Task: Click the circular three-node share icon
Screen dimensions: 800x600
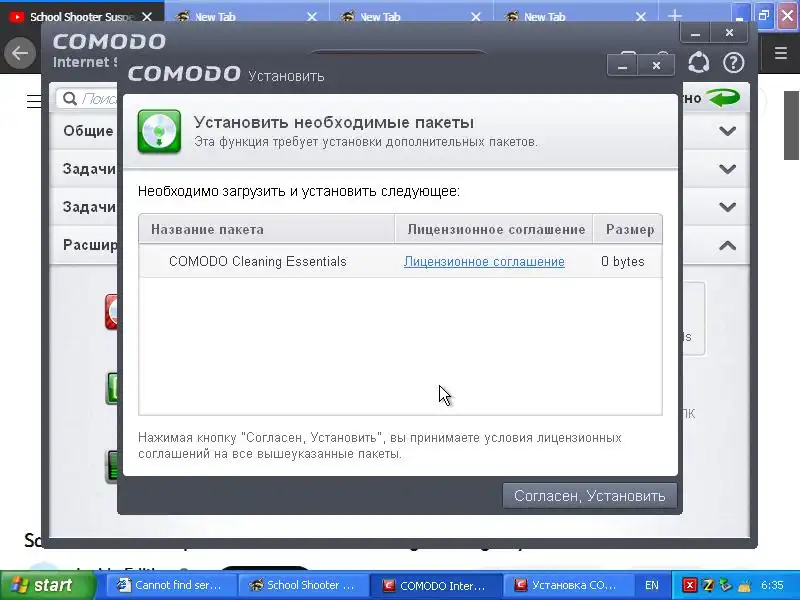Action: coord(698,63)
